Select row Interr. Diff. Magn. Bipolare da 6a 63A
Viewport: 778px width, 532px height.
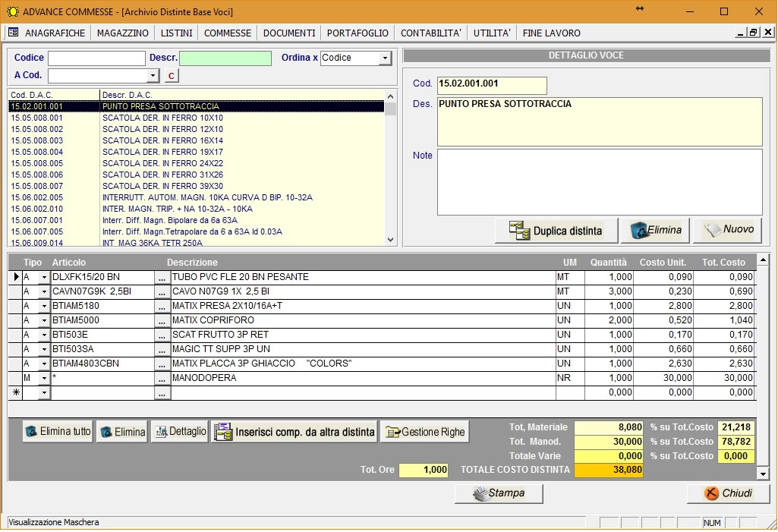click(197, 220)
